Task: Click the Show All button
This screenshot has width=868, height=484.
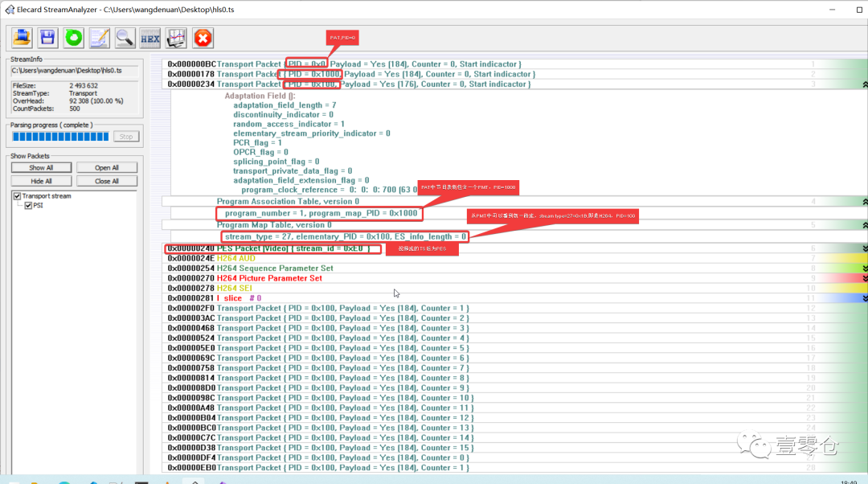Action: (x=41, y=168)
